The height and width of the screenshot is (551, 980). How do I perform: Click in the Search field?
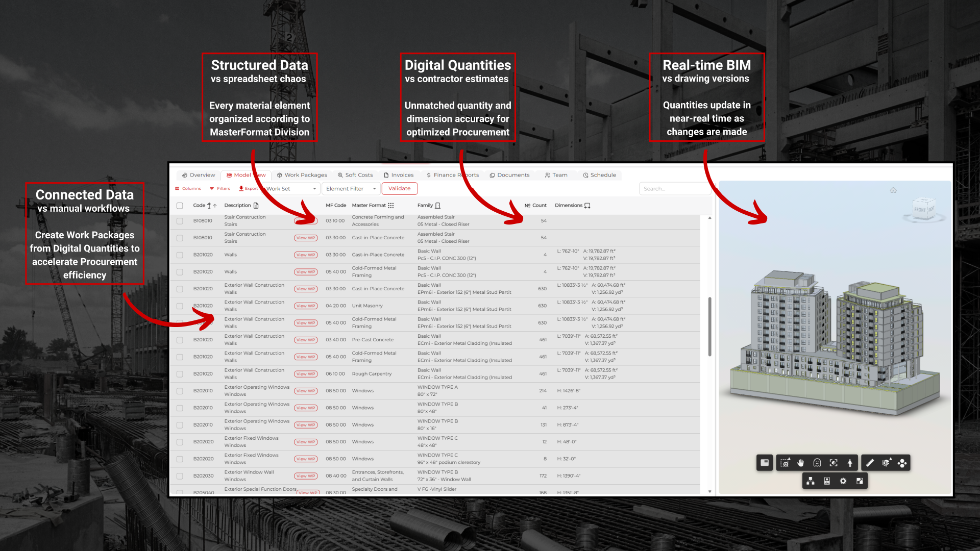click(674, 189)
